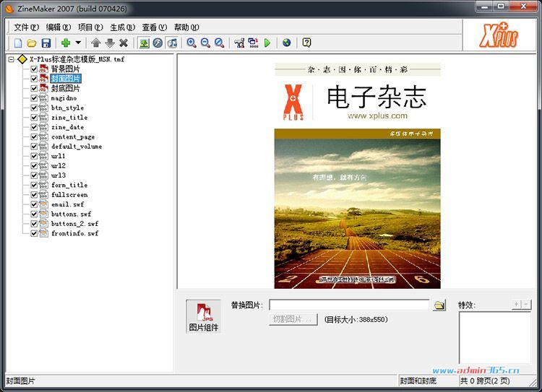The height and width of the screenshot is (392, 542).
Task: Create a new project with the blank page icon
Action: 18,43
